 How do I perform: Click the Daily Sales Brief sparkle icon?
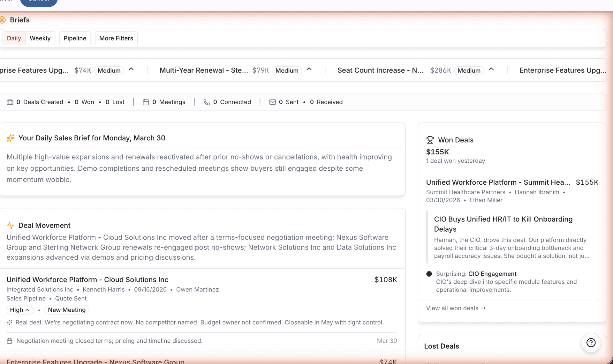(11, 138)
